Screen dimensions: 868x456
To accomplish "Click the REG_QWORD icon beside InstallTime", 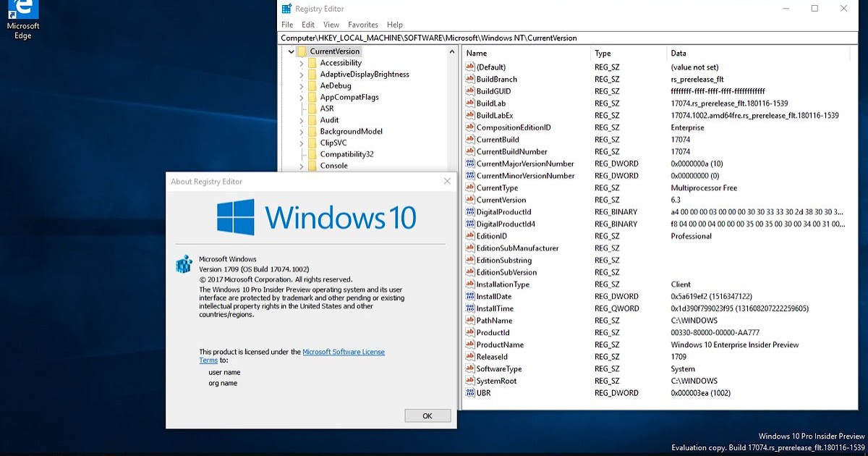I will pos(472,308).
